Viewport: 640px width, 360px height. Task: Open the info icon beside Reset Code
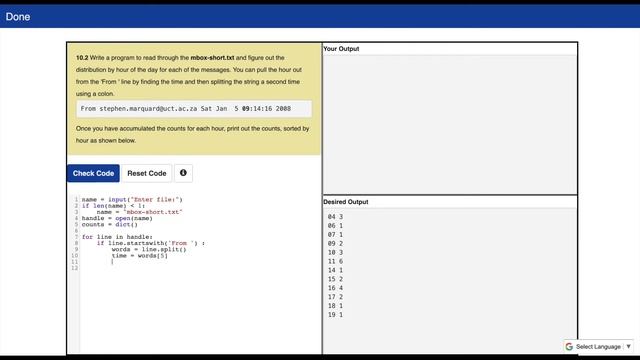point(183,173)
